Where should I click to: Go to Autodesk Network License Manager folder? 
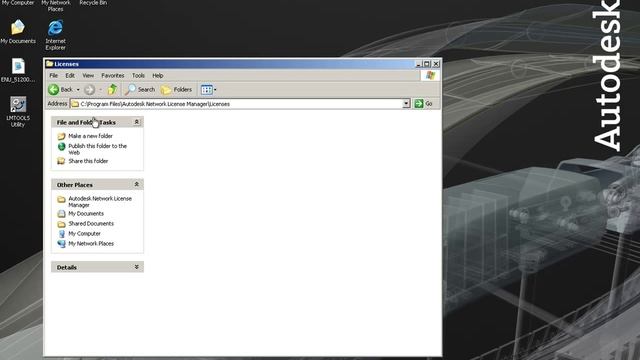pyautogui.click(x=100, y=202)
